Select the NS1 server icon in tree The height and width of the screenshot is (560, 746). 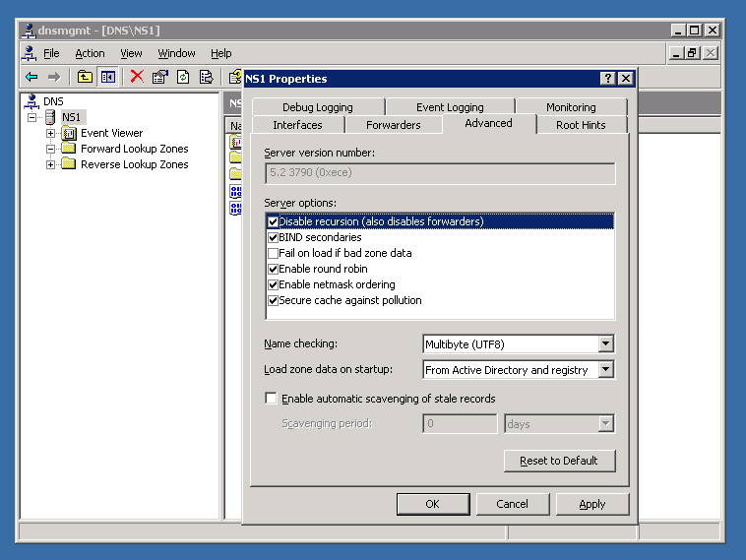click(x=50, y=117)
